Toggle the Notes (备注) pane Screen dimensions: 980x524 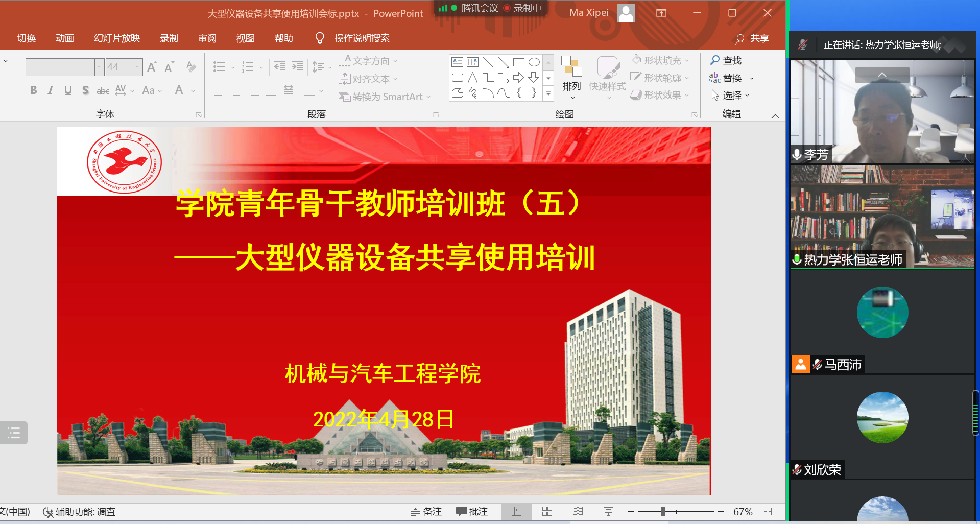[426, 511]
